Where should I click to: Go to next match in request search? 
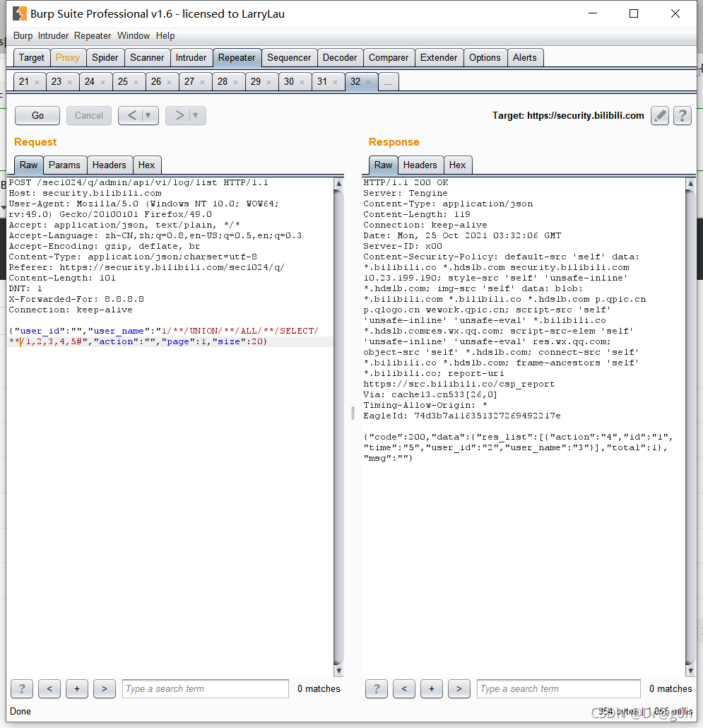coord(105,688)
